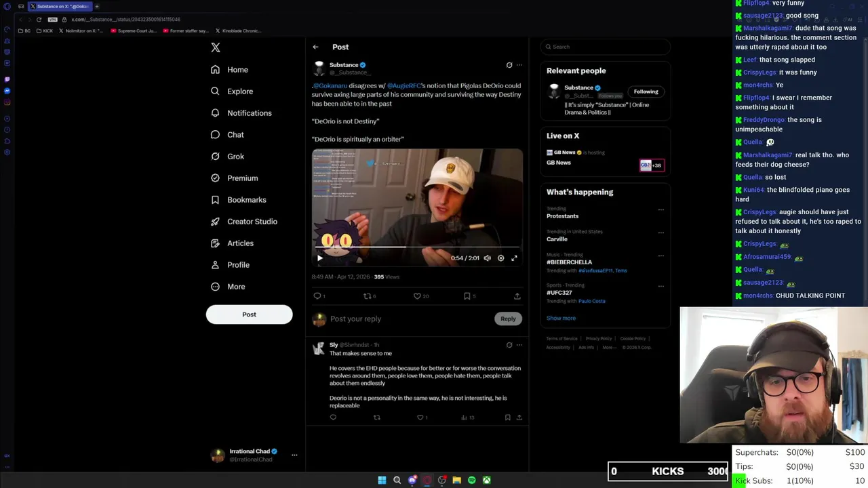The height and width of the screenshot is (488, 868).
Task: Open the Supreme Court bookmark
Action: tap(134, 30)
